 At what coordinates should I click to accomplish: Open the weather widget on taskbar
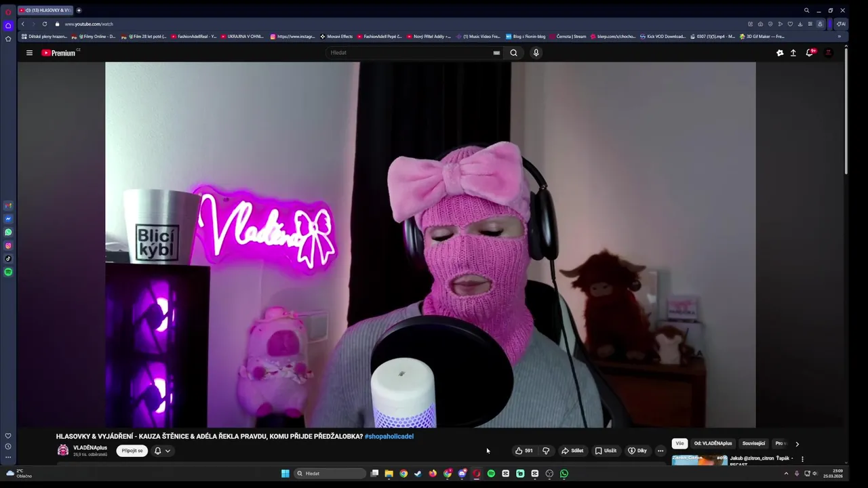point(18,473)
